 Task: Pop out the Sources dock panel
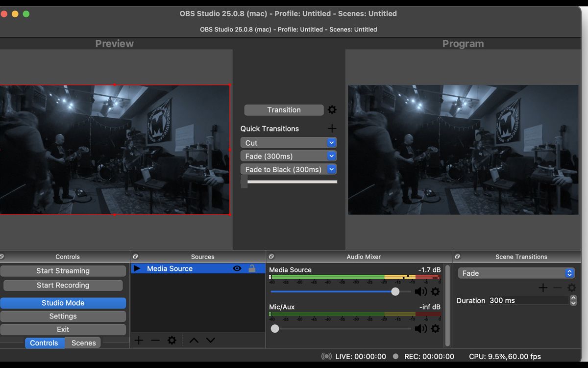[x=135, y=257]
